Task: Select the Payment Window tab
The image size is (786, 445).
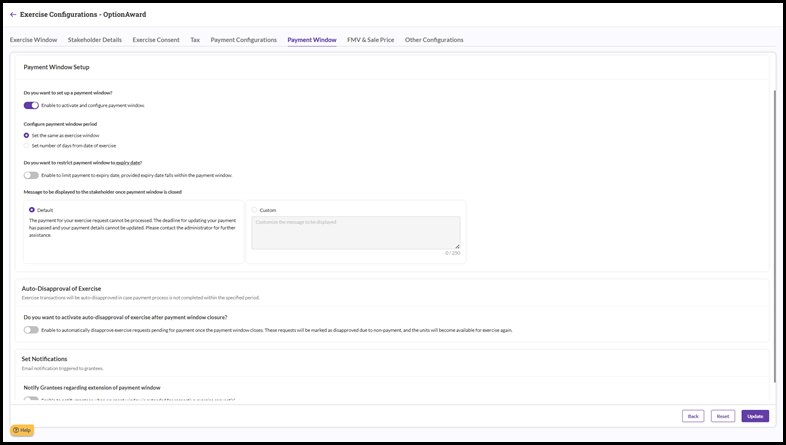Action: pos(312,40)
